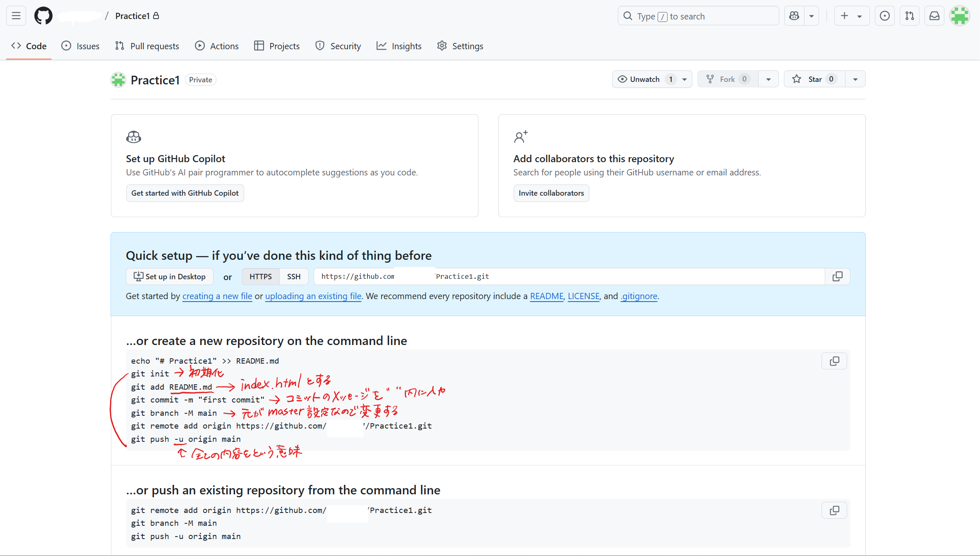This screenshot has width=980, height=556.
Task: Expand the Star lists dropdown arrow
Action: [x=855, y=79]
